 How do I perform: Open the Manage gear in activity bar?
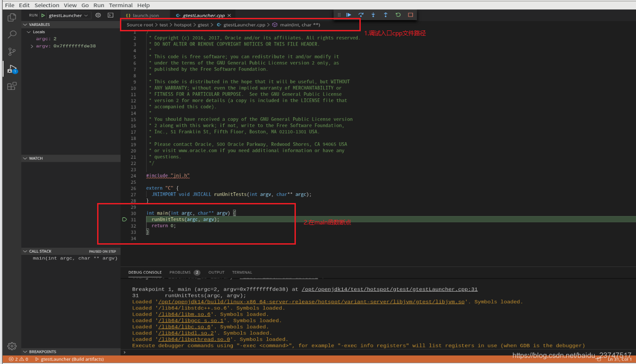click(12, 346)
